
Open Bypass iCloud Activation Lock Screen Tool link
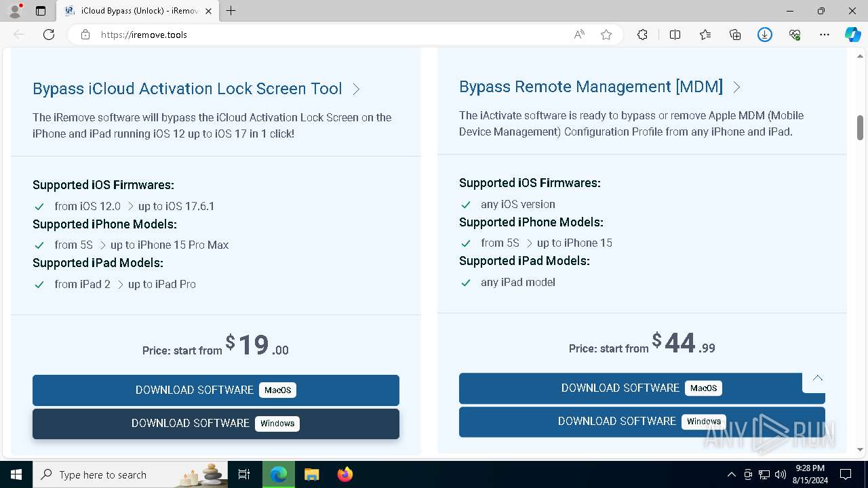[187, 89]
